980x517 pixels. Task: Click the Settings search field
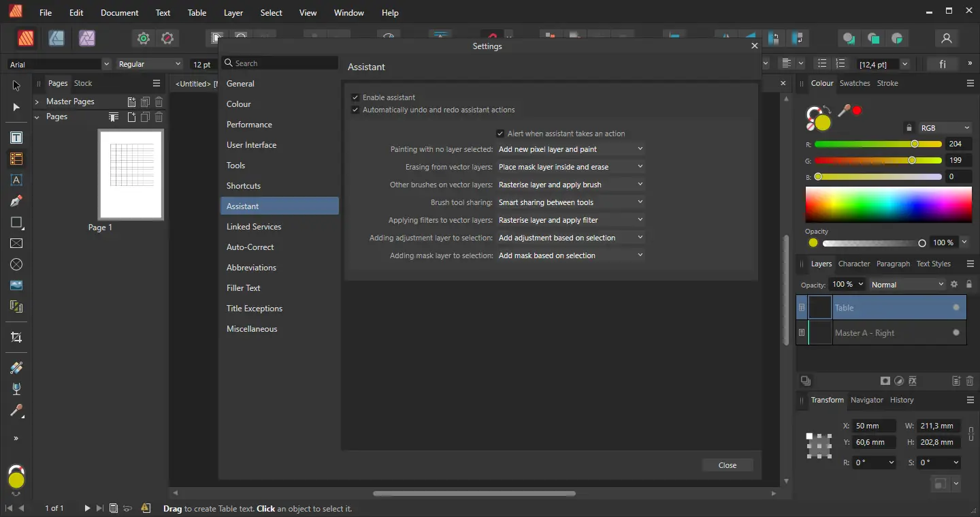[280, 63]
